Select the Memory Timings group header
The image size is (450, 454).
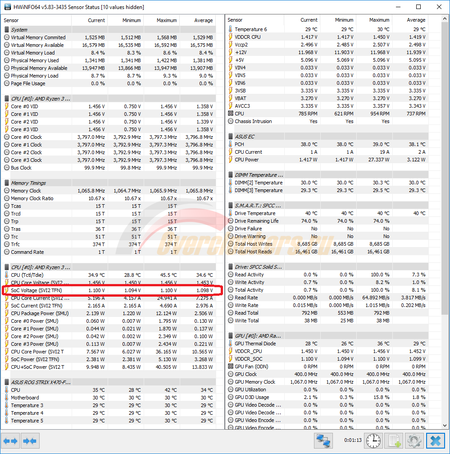point(109,183)
